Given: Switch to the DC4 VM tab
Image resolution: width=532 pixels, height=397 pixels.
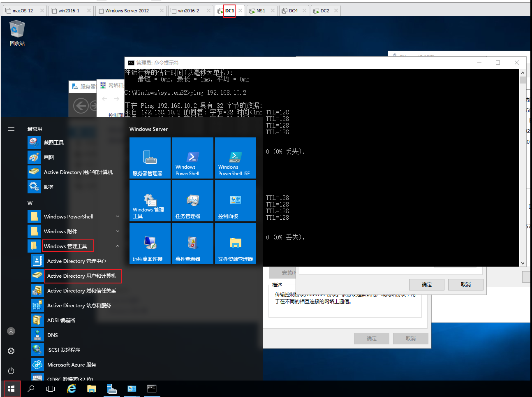Looking at the screenshot, I should (x=293, y=11).
